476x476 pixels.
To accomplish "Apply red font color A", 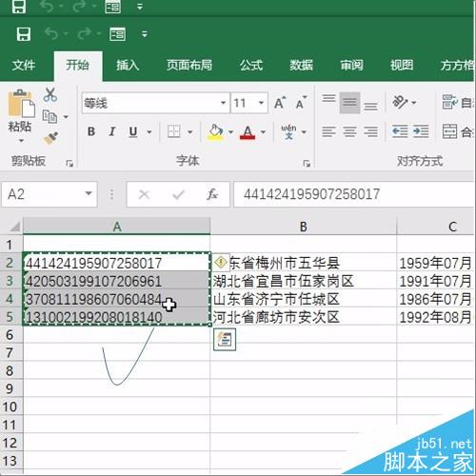I will 248,132.
